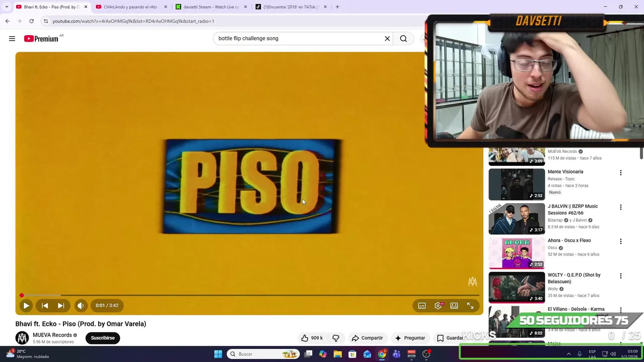Open Copilot from the taskbar

click(x=323, y=354)
